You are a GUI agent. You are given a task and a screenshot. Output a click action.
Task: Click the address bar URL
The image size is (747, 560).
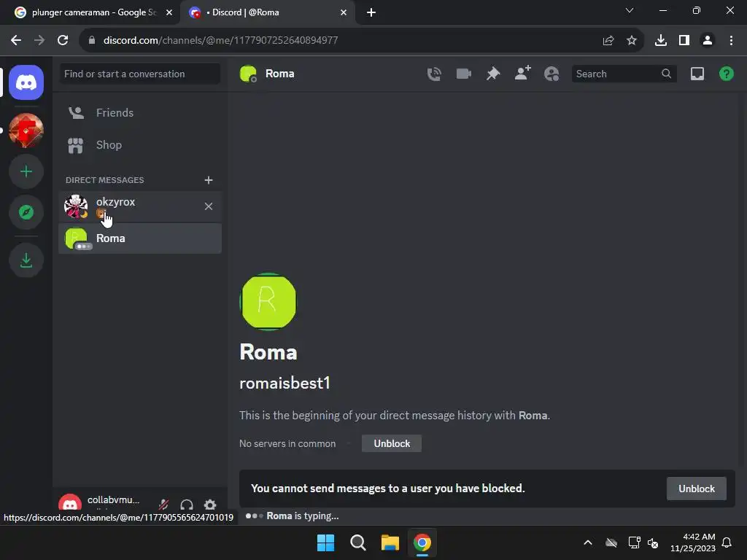(x=220, y=41)
